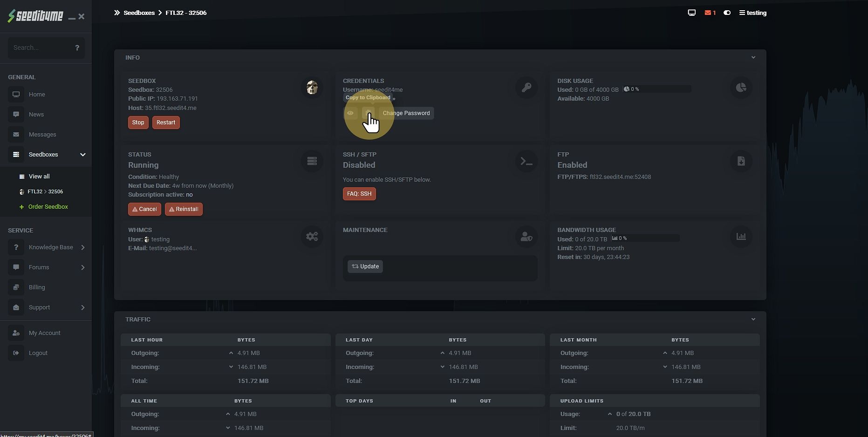Click Last Hour total 151.72 MB
This screenshot has width=868, height=437.
tap(253, 381)
